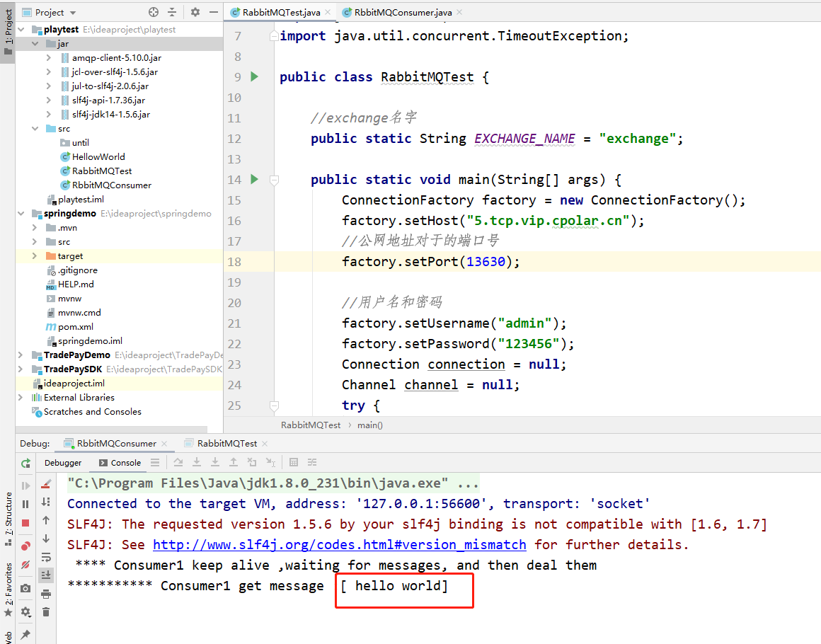Image resolution: width=821 pixels, height=644 pixels.
Task: Open the slf4j.org version_mismatch link
Action: point(339,544)
